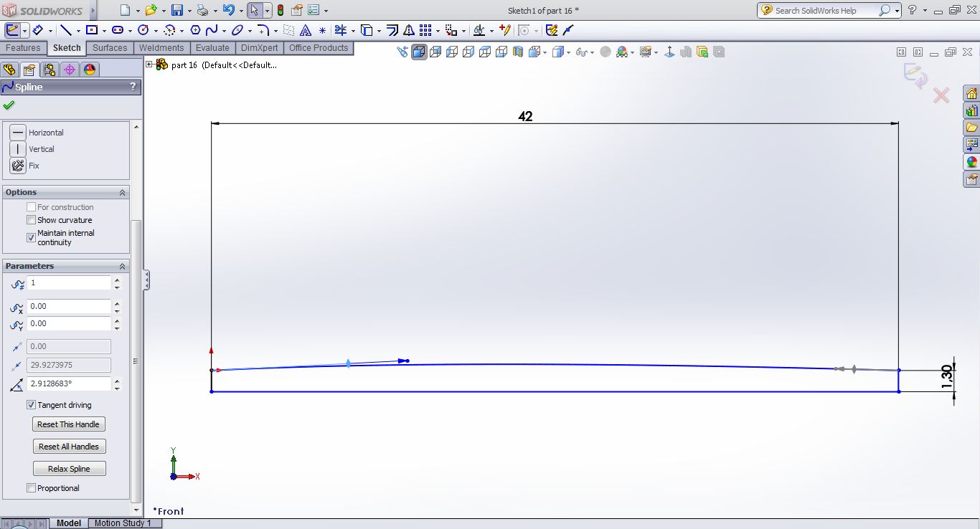This screenshot has width=980, height=529.
Task: Select the Spline tool in the toolbar
Action: click(x=212, y=30)
